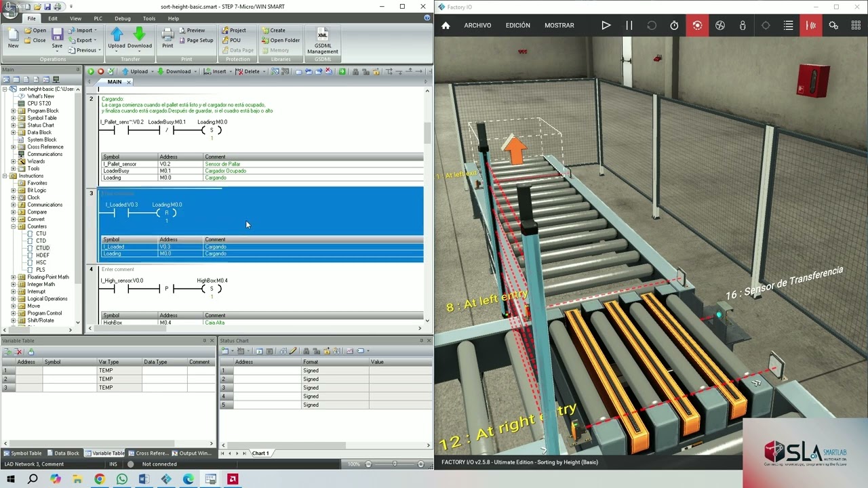Pause the Factory IO simulation
Screen dimensions: 868x488
pyautogui.click(x=629, y=26)
